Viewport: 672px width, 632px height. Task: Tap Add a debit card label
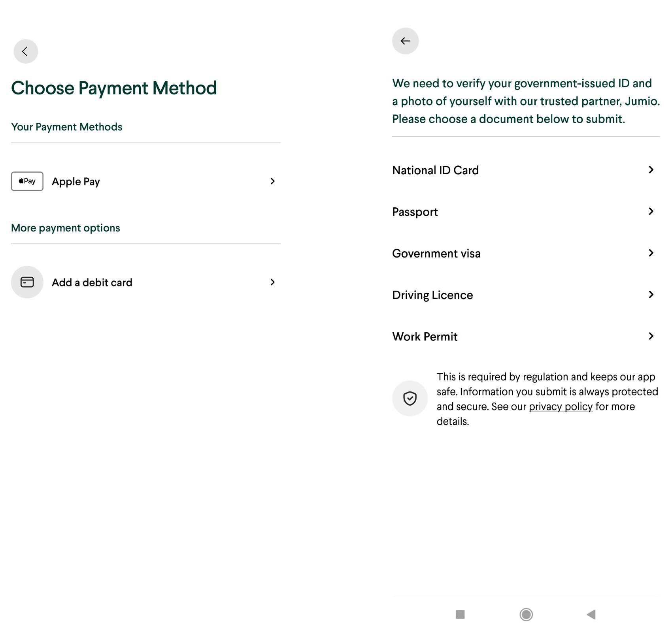[x=92, y=282]
